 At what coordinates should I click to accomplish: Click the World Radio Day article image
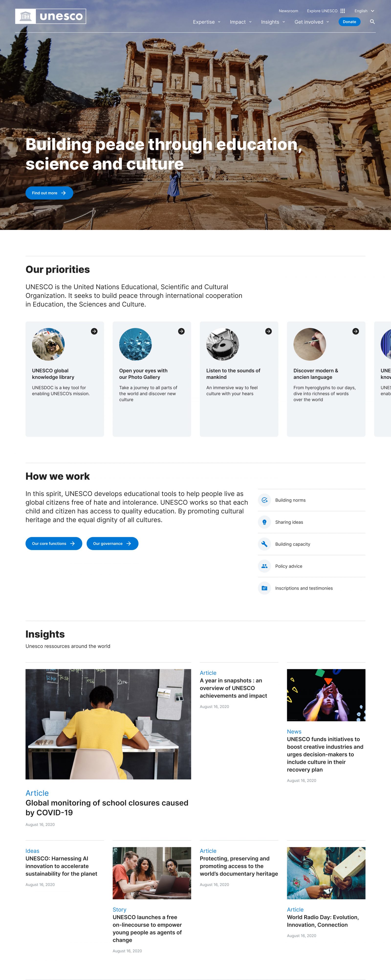pyautogui.click(x=326, y=873)
